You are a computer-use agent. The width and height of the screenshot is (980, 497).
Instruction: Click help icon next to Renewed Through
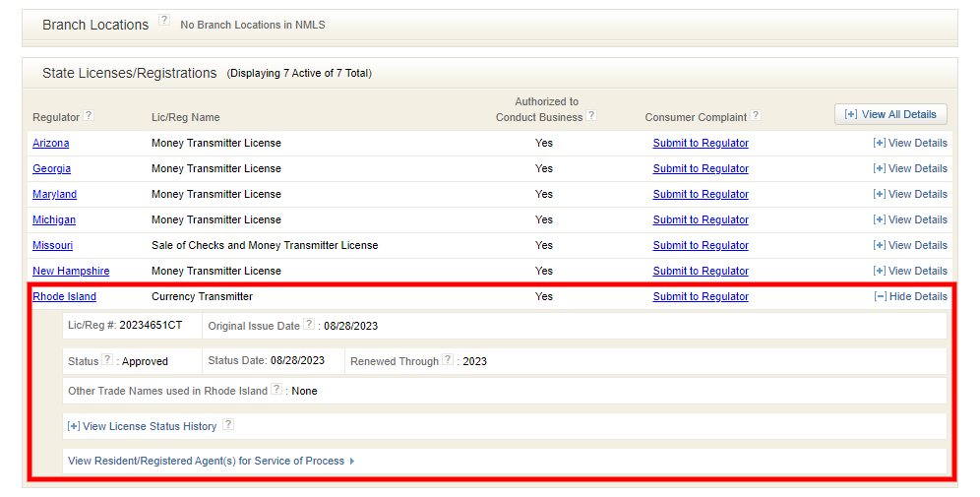coord(448,359)
